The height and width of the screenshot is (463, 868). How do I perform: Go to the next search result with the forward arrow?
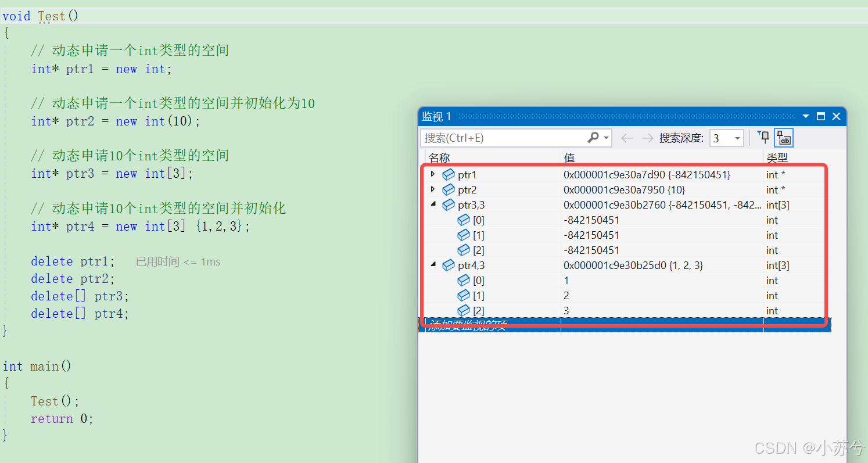(647, 138)
